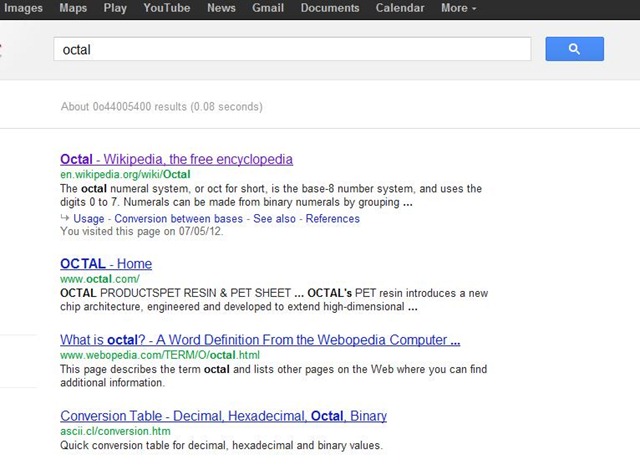Open the Octal Wikipedia result title
640x470 pixels.
(176, 159)
